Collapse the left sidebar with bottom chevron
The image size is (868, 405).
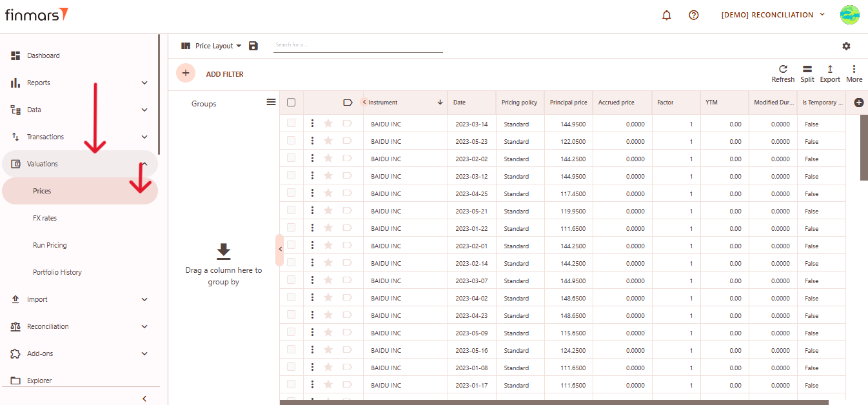pos(144,399)
